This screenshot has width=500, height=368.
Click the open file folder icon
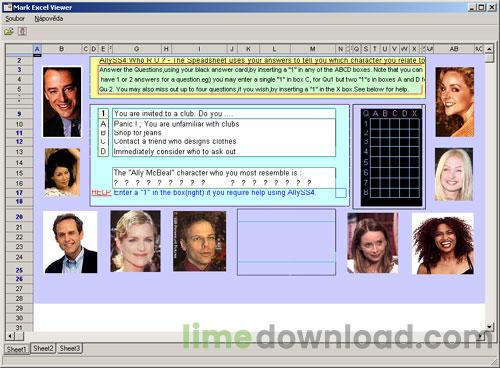coord(9,32)
